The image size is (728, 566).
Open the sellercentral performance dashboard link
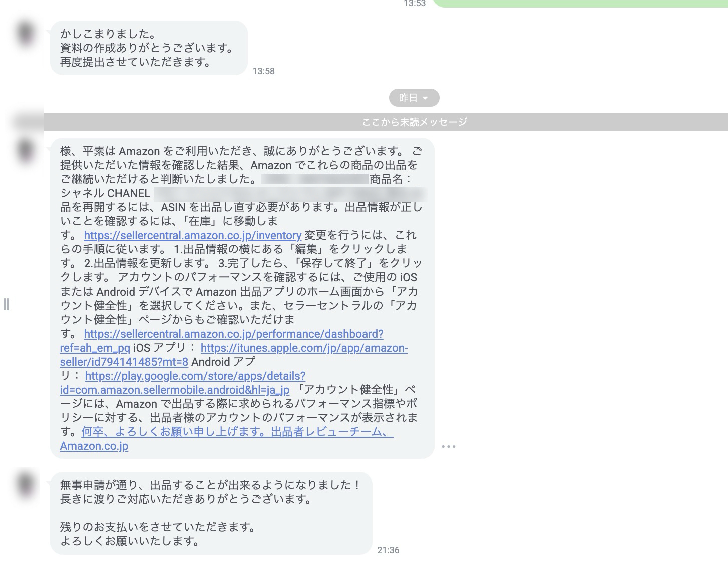[221, 341]
